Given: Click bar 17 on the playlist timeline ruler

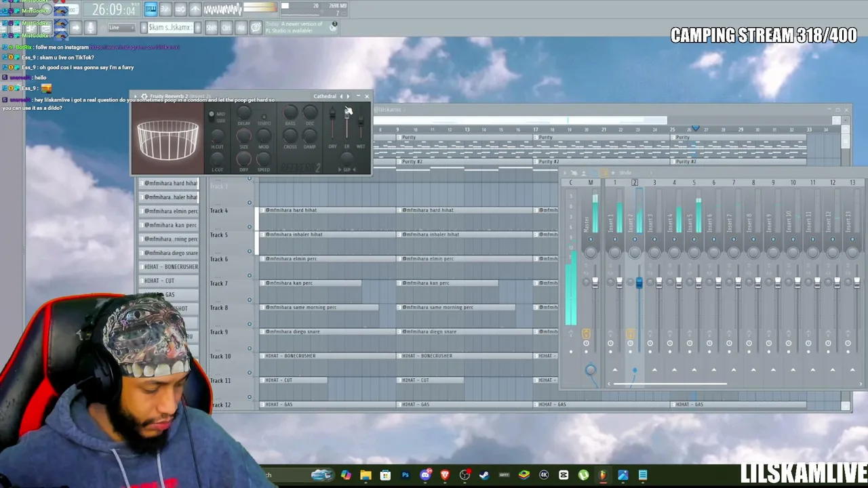Looking at the screenshot, I should [536, 129].
